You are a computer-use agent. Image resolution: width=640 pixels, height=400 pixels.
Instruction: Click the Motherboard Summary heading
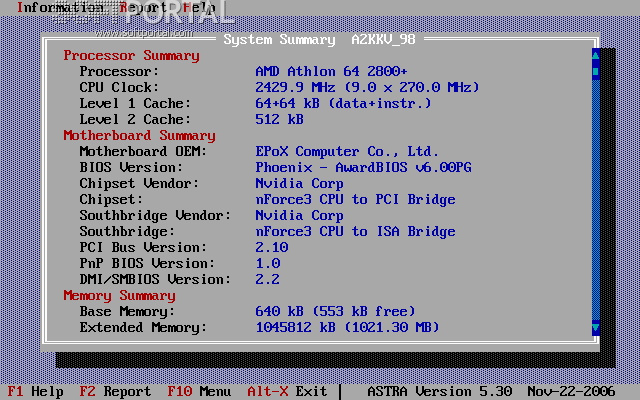[139, 136]
